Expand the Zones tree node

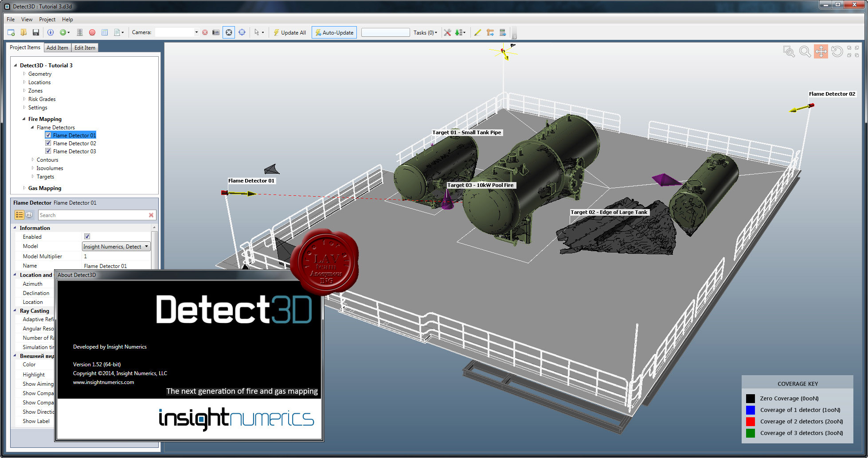(24, 90)
